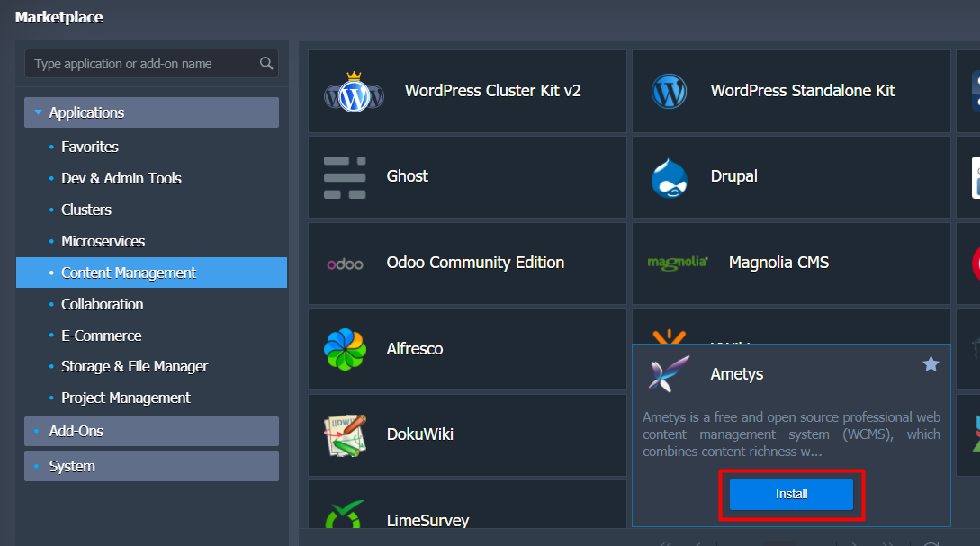
Task: Collapse the Applications section arrow
Action: coord(38,112)
